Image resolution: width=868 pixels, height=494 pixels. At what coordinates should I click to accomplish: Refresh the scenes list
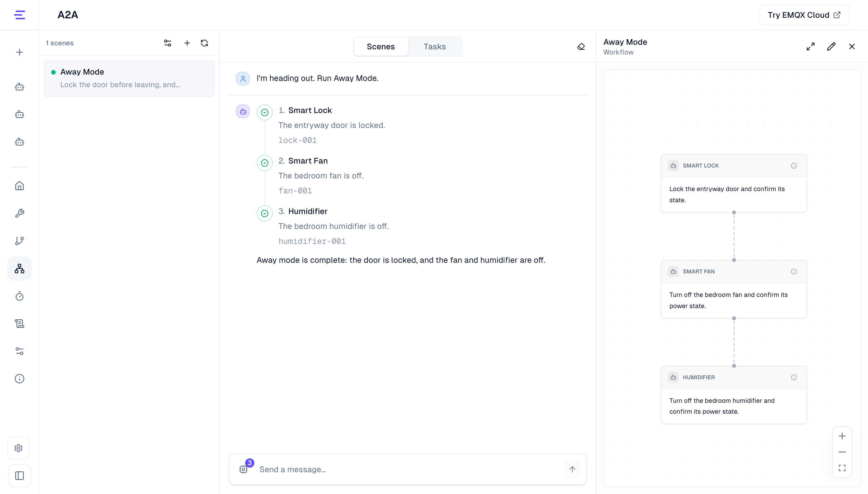tap(204, 43)
